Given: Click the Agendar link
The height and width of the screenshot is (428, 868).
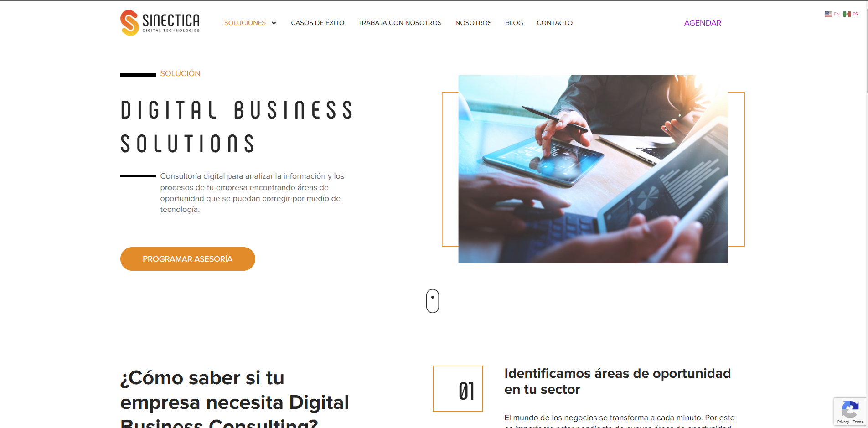Looking at the screenshot, I should (x=703, y=23).
